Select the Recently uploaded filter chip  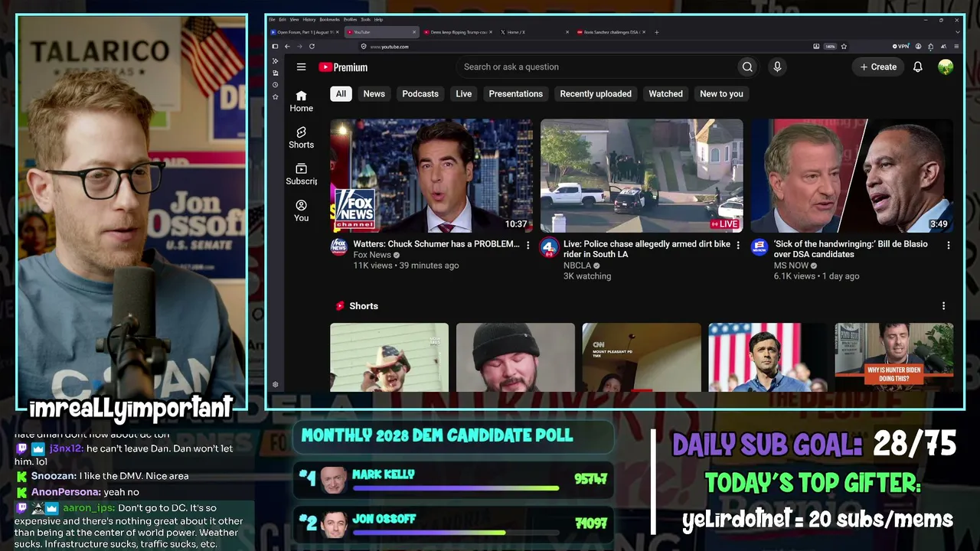[x=596, y=94]
